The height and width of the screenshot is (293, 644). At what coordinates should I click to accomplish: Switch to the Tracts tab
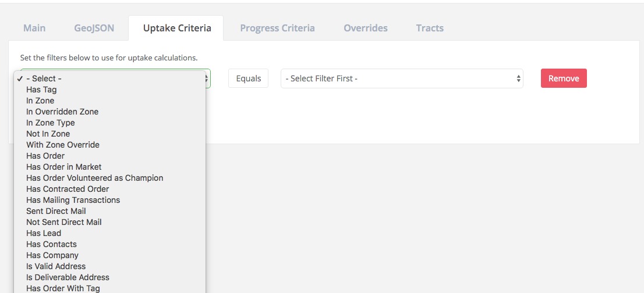click(x=430, y=28)
